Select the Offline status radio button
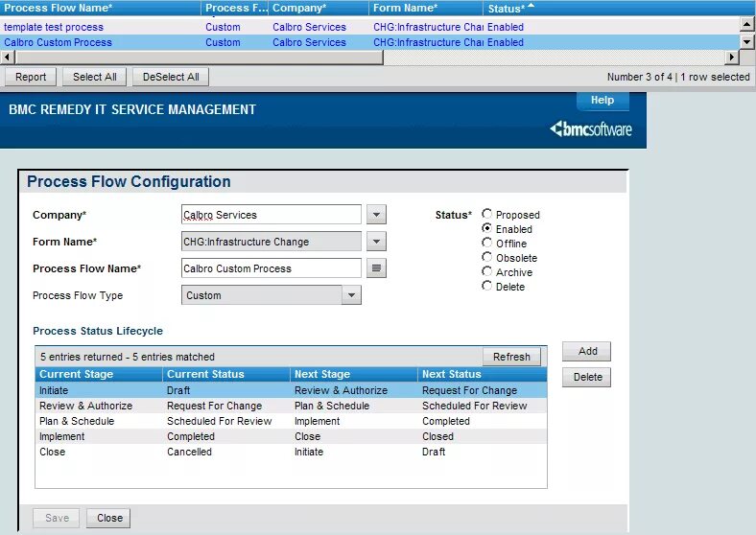Screen dimensions: 756x535 pyautogui.click(x=487, y=243)
